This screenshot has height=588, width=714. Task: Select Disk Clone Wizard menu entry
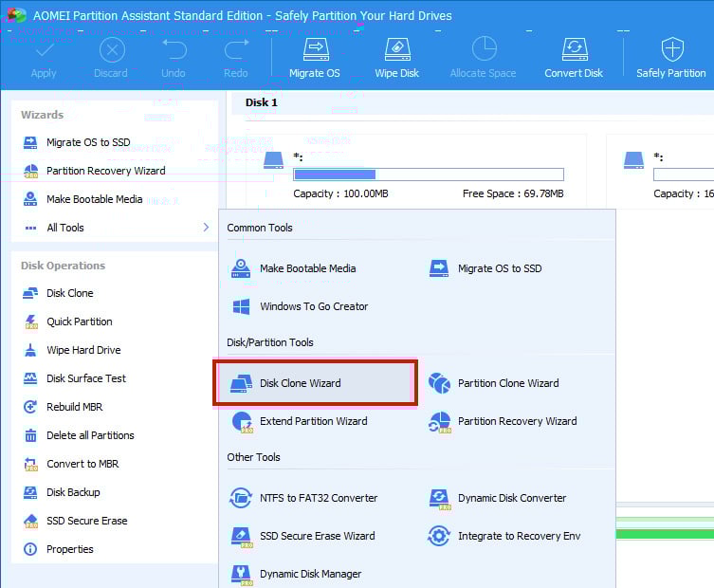pos(315,383)
